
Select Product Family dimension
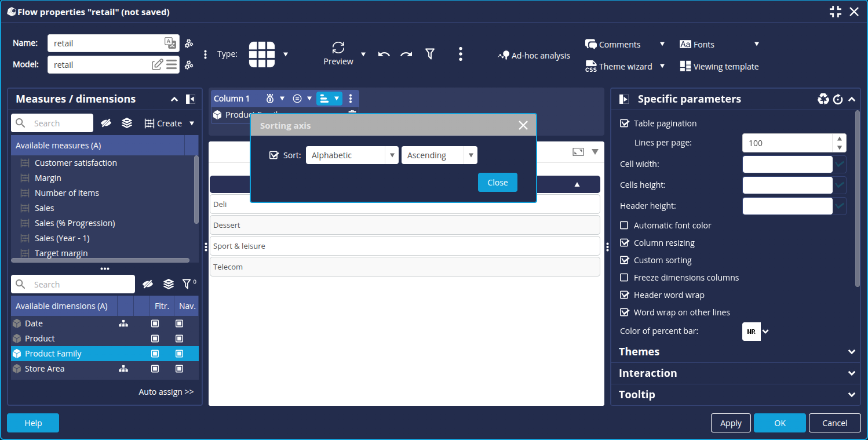53,354
